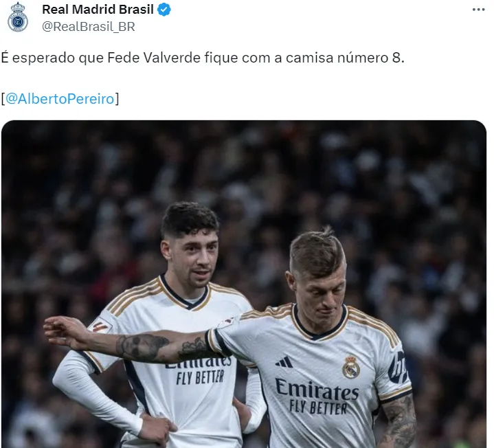Click the outstretched hand in the photo
This screenshot has width=494, height=448.
click(65, 333)
